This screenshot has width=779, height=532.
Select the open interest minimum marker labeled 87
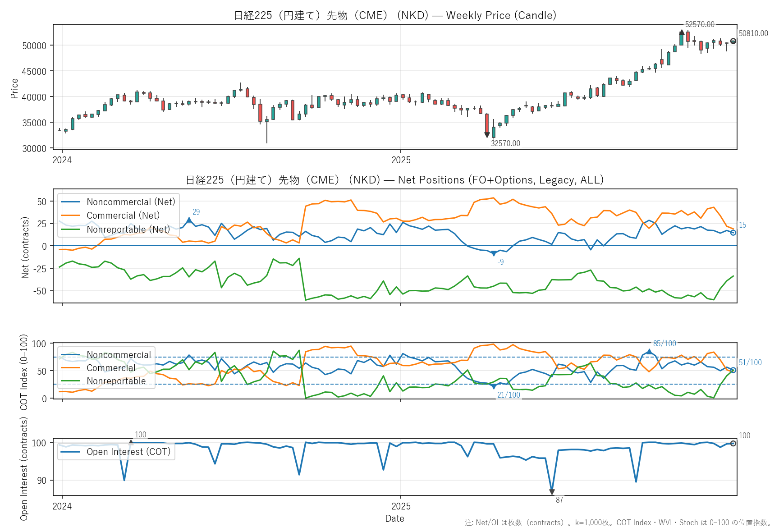[x=552, y=492]
